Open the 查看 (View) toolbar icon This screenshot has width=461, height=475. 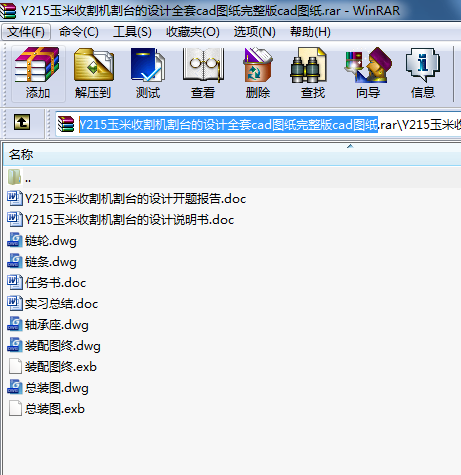click(x=203, y=73)
